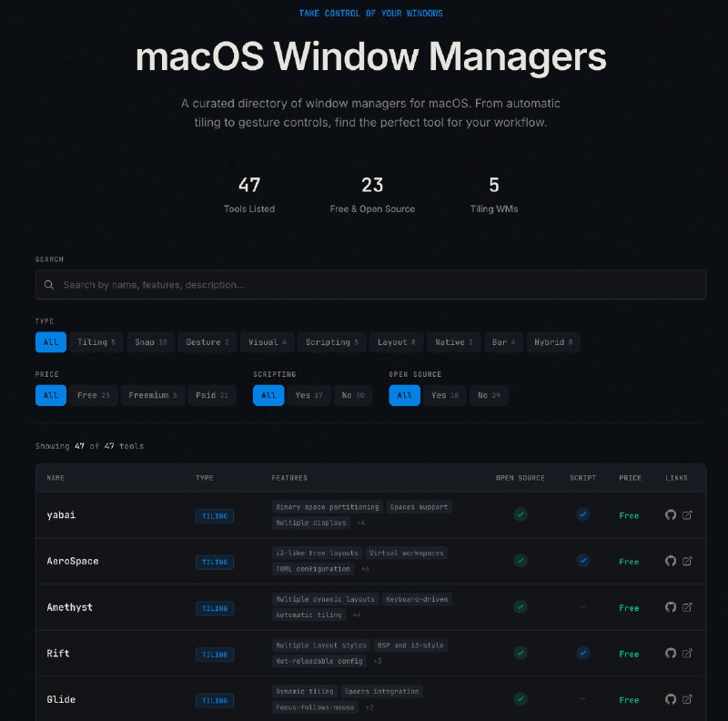Click the Open Source column header
The width and height of the screenshot is (728, 721).
[x=520, y=478]
